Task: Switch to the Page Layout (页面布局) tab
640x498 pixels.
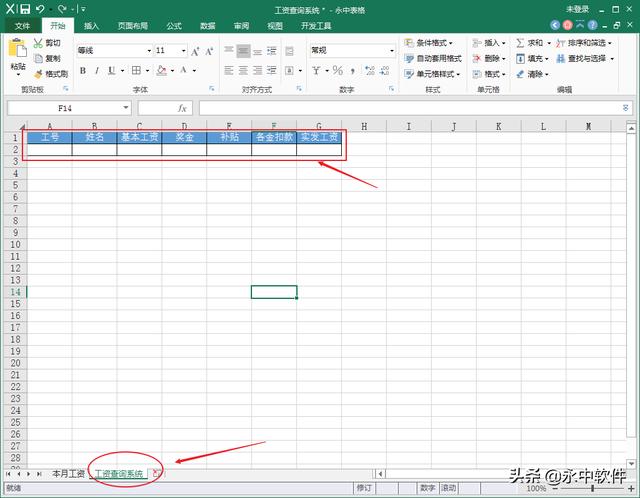Action: pos(133,26)
